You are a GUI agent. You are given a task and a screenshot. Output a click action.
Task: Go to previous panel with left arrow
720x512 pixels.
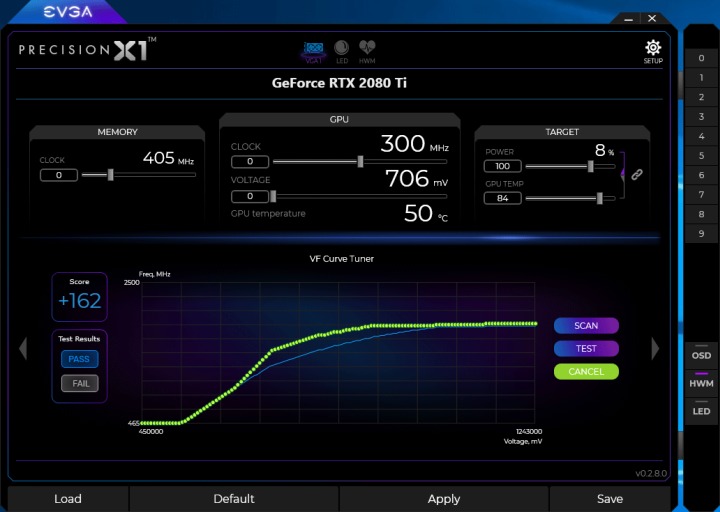(x=23, y=348)
